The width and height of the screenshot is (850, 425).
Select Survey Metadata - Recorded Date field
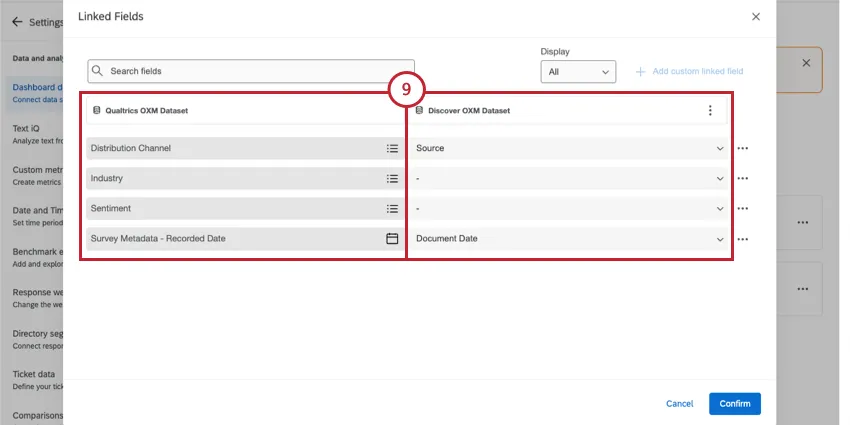pos(245,239)
